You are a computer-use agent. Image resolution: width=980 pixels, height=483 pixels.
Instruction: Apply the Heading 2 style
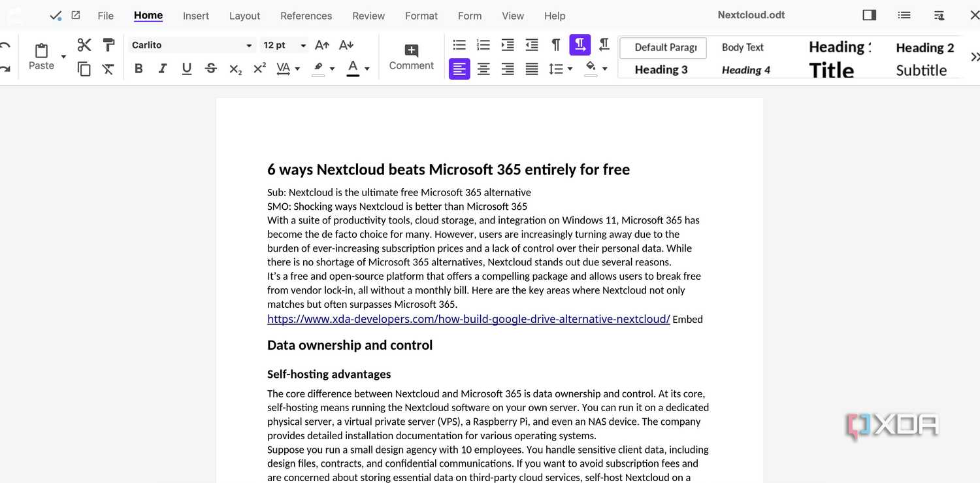[924, 47]
